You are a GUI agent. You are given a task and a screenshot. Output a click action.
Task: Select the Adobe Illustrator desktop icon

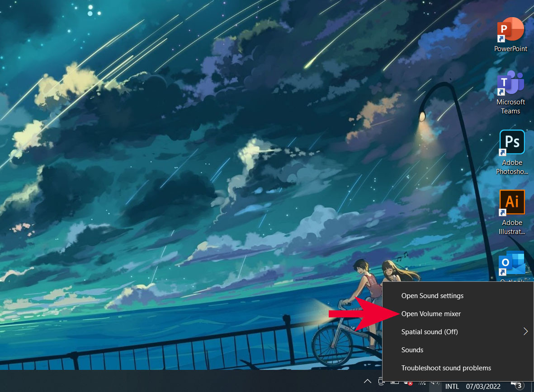click(x=512, y=202)
